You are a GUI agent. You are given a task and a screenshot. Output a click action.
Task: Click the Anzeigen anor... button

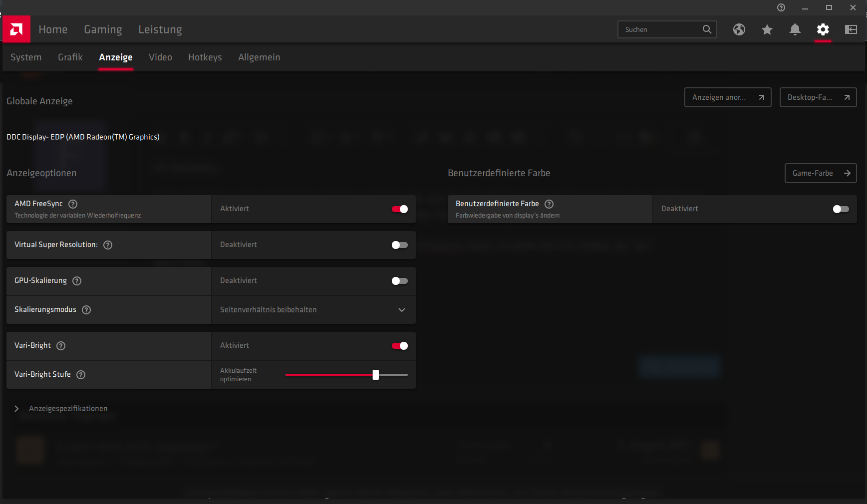[x=728, y=97]
